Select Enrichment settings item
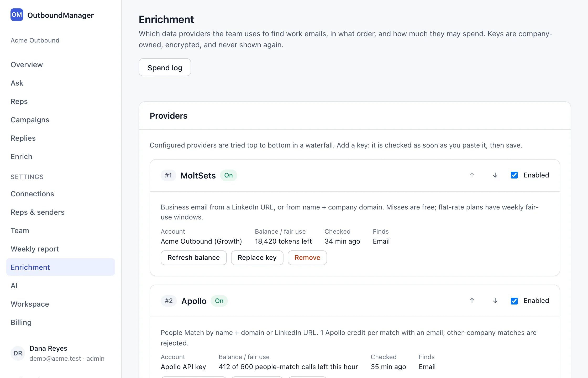The image size is (588, 378). tap(61, 267)
